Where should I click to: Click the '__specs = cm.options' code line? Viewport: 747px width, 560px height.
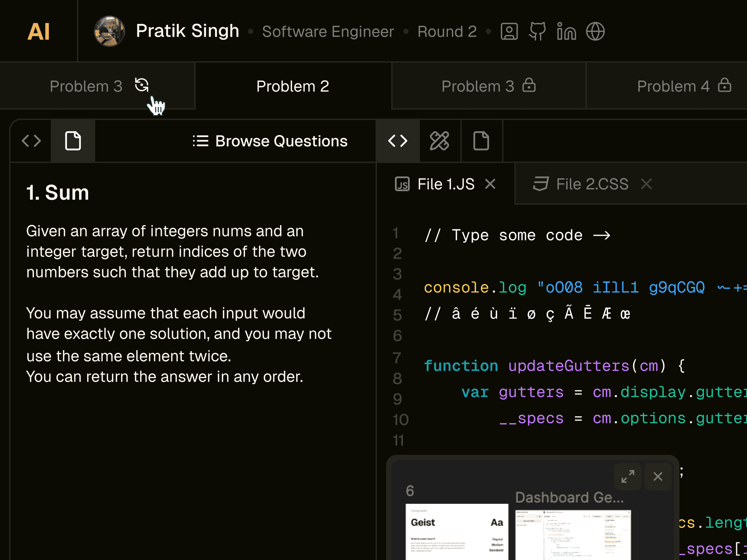(623, 418)
